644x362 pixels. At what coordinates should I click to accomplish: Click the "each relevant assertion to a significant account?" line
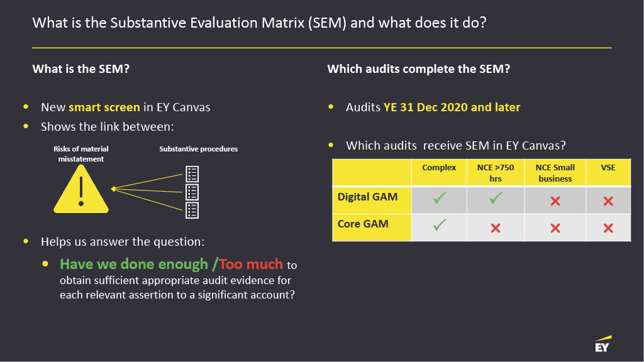177,295
